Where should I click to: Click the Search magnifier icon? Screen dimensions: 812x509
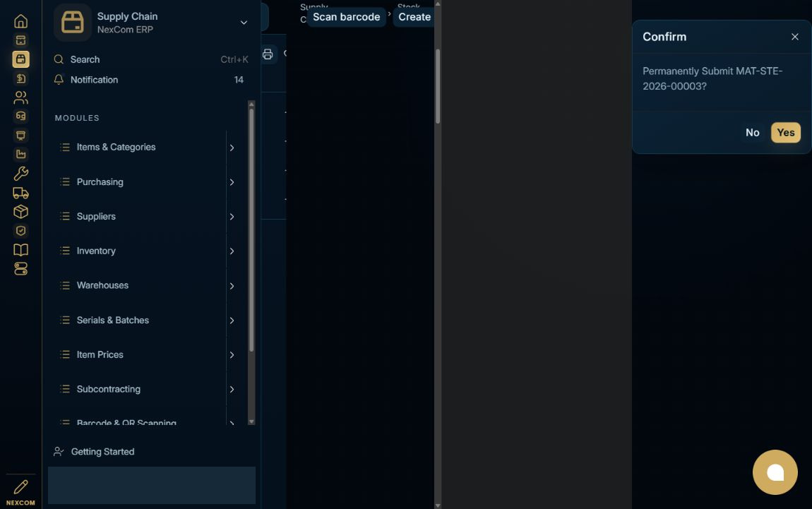[x=59, y=59]
